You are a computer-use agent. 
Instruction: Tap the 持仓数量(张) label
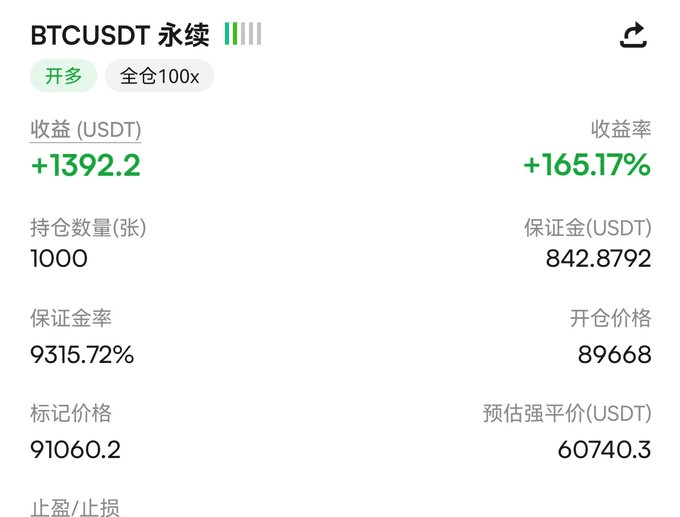88,228
